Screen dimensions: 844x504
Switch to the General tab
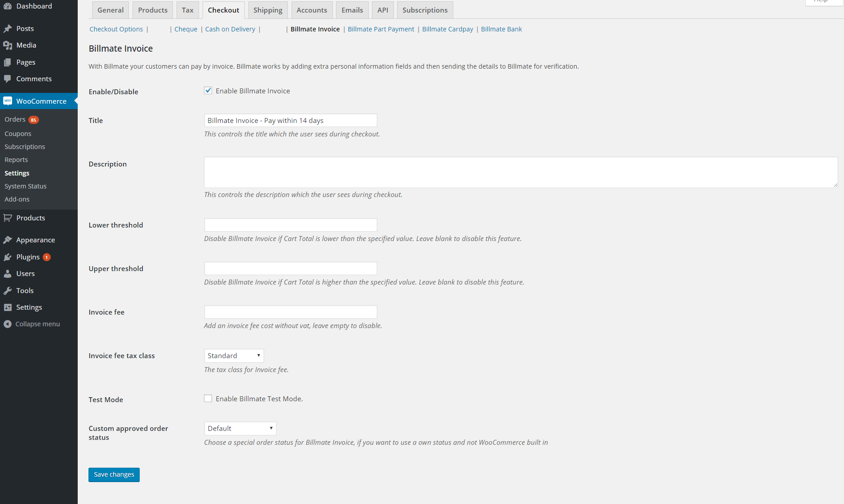click(x=110, y=10)
